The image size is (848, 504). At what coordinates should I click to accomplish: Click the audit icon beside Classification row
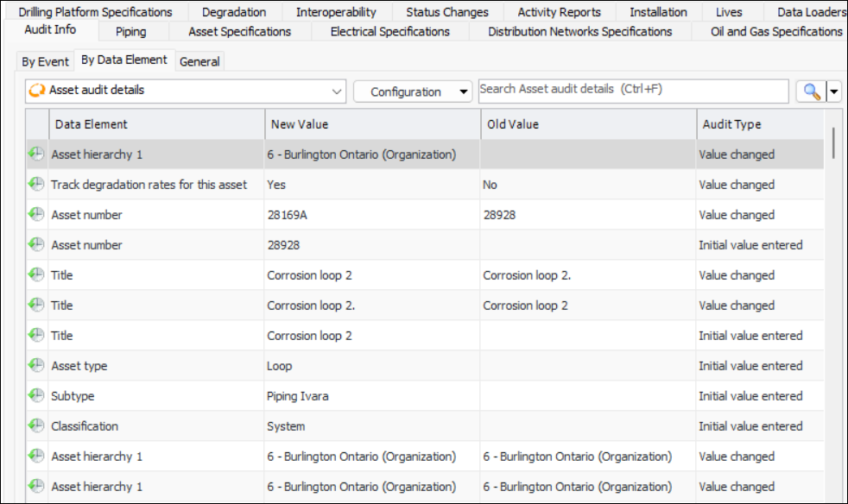tap(36, 425)
